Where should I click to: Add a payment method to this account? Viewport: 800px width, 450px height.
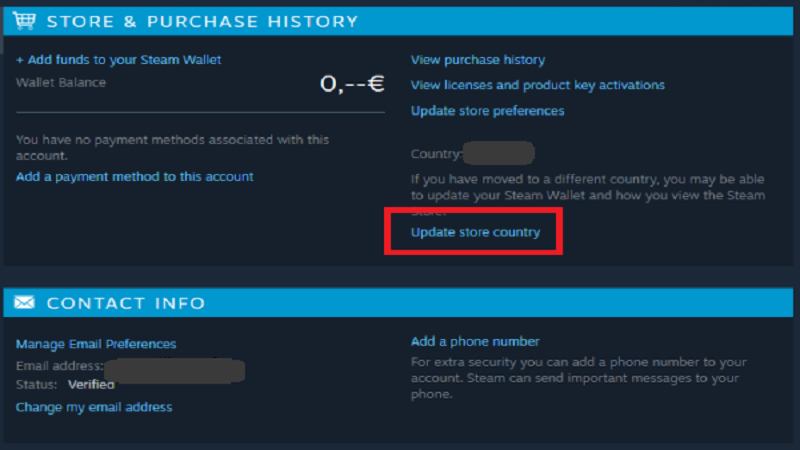(135, 177)
